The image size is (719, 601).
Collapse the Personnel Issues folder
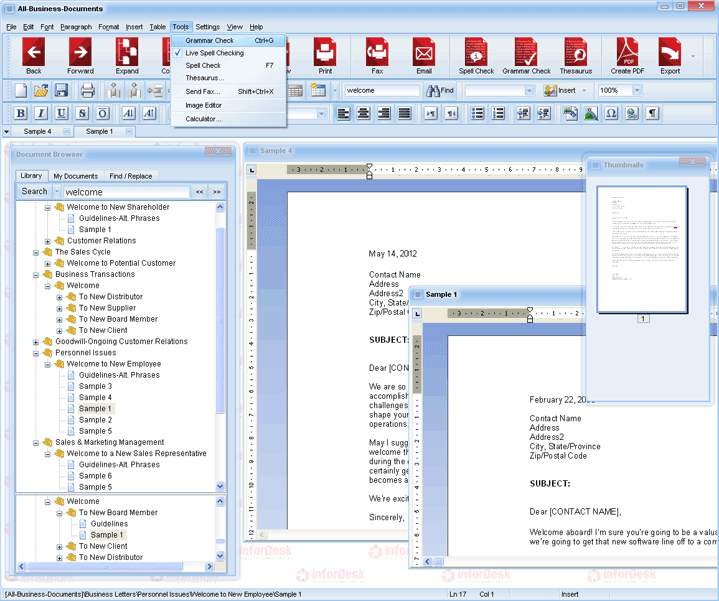[x=36, y=353]
